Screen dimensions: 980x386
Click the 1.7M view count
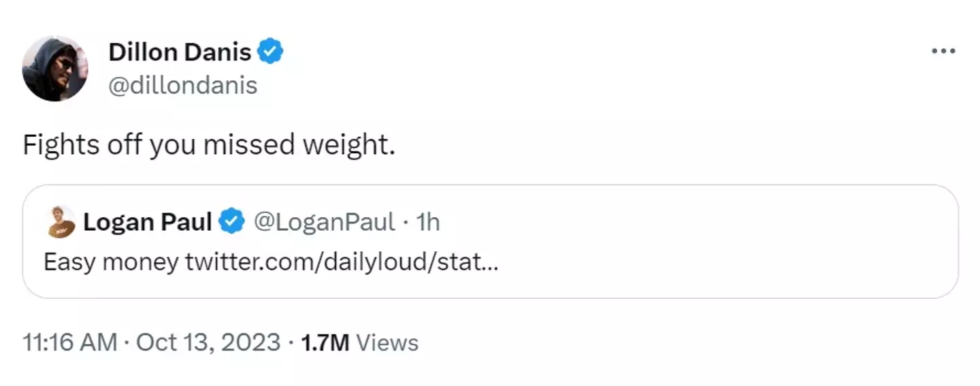pyautogui.click(x=325, y=342)
